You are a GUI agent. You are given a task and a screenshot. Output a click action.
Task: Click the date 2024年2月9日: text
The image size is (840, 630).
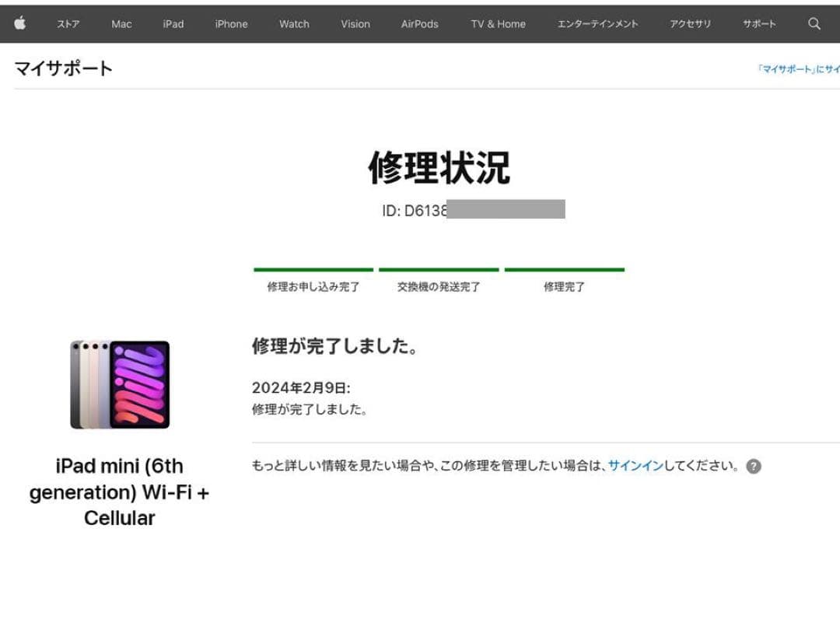(301, 388)
